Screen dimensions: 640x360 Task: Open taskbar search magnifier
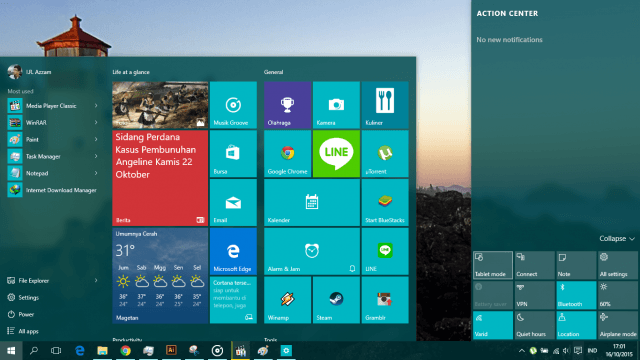click(x=34, y=351)
